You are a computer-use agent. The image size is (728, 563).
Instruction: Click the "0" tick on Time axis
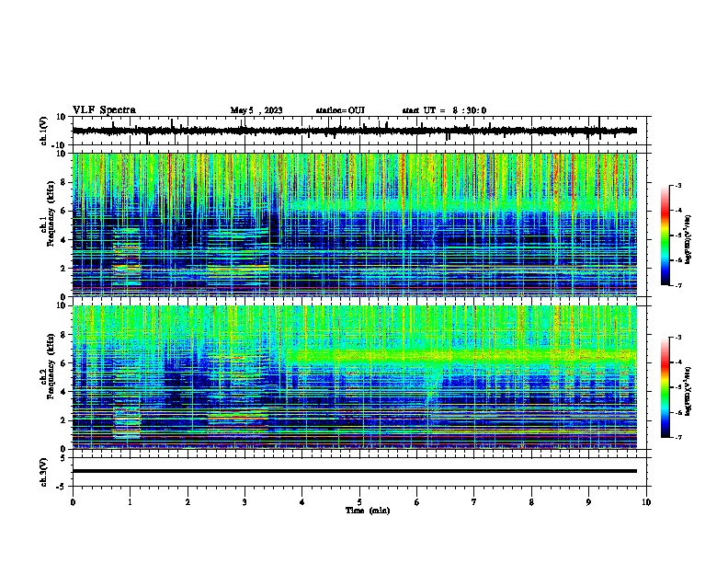[x=73, y=502]
